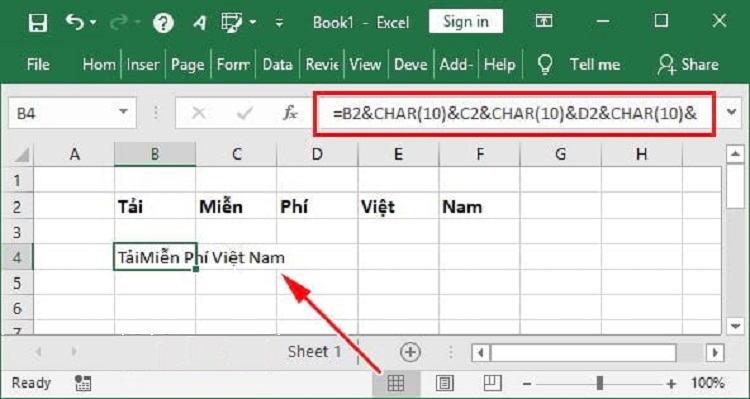
Task: Open the File tab
Action: pos(38,64)
